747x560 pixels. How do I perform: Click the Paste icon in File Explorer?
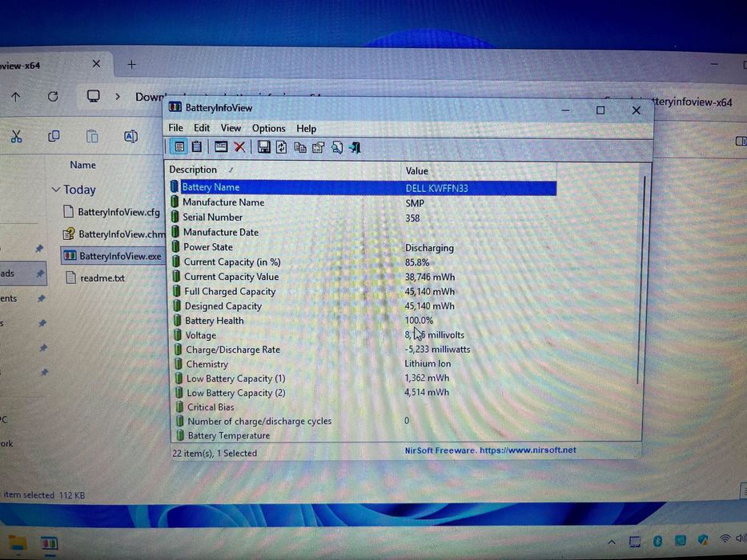point(92,137)
